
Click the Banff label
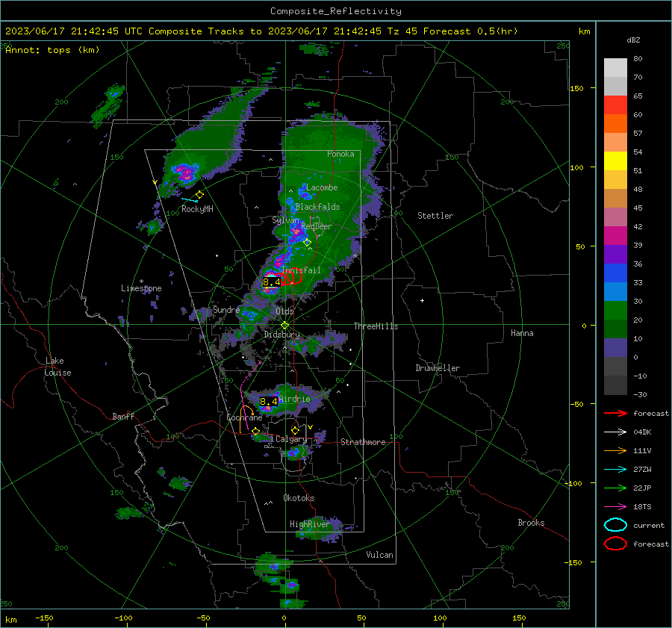(123, 417)
